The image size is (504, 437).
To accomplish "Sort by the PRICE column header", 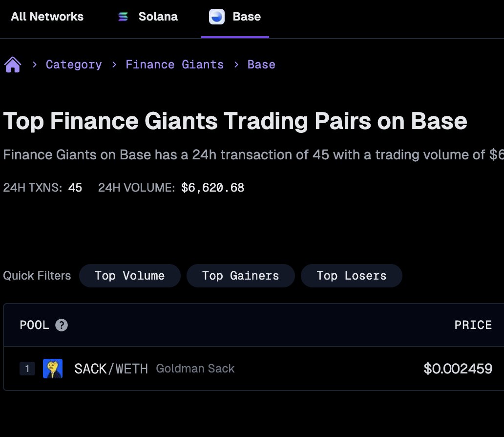I will click(473, 325).
